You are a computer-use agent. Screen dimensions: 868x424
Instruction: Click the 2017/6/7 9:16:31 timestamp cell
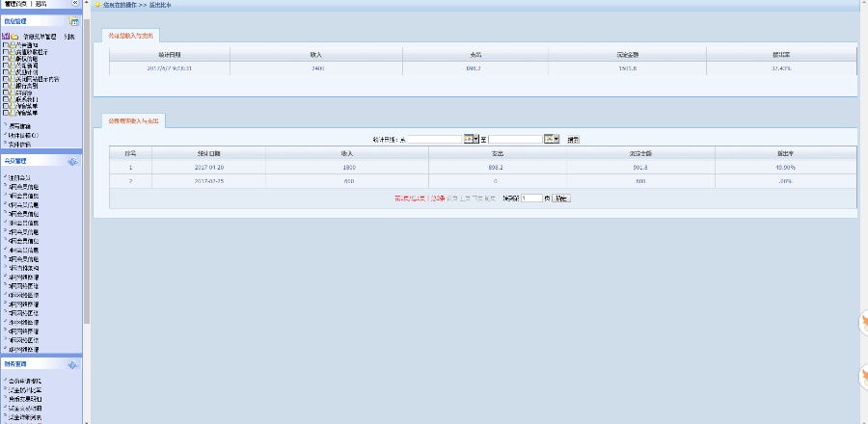click(170, 68)
